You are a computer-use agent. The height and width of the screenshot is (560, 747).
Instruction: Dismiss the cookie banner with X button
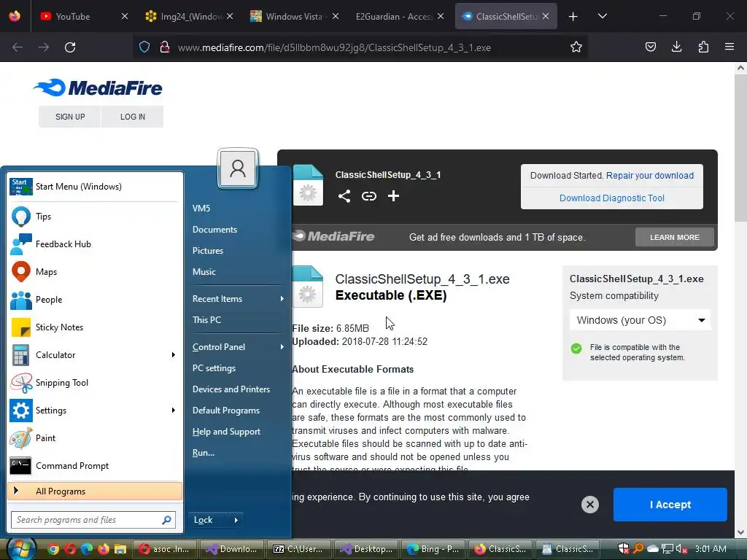pos(589,505)
